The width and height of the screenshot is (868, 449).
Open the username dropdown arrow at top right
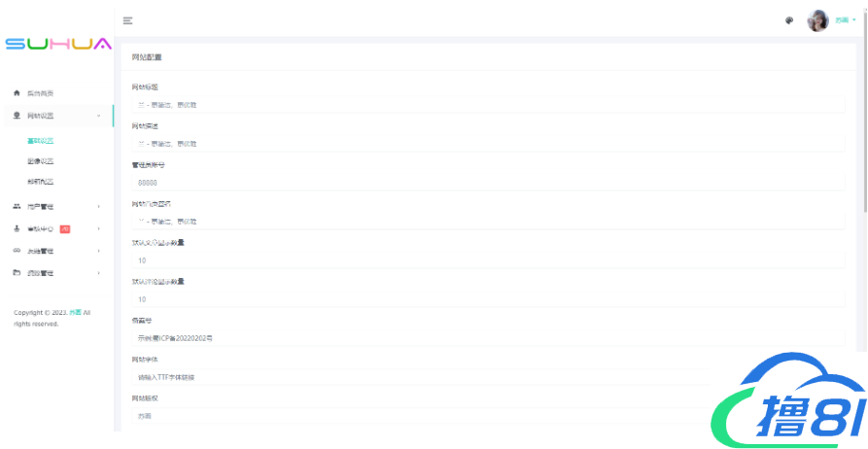854,20
